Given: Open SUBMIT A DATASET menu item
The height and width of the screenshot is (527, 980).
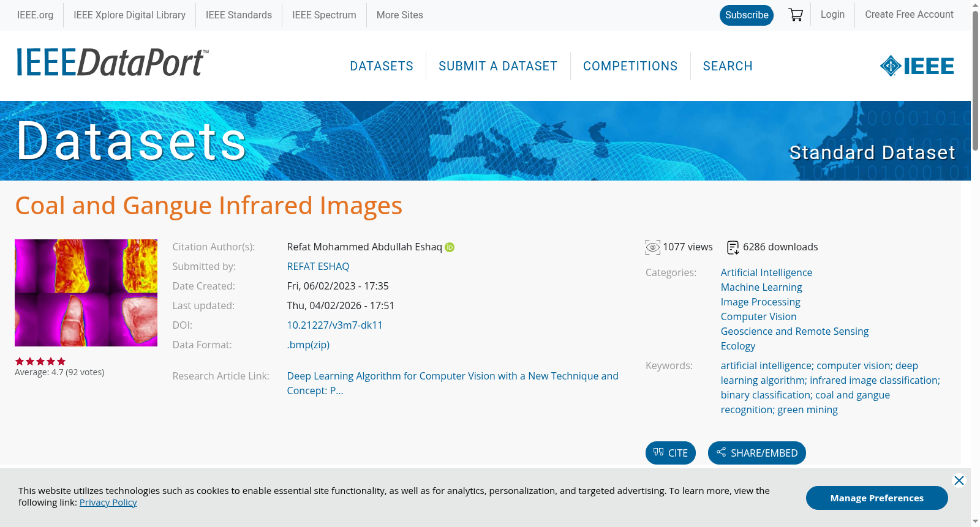Looking at the screenshot, I should pos(498,66).
